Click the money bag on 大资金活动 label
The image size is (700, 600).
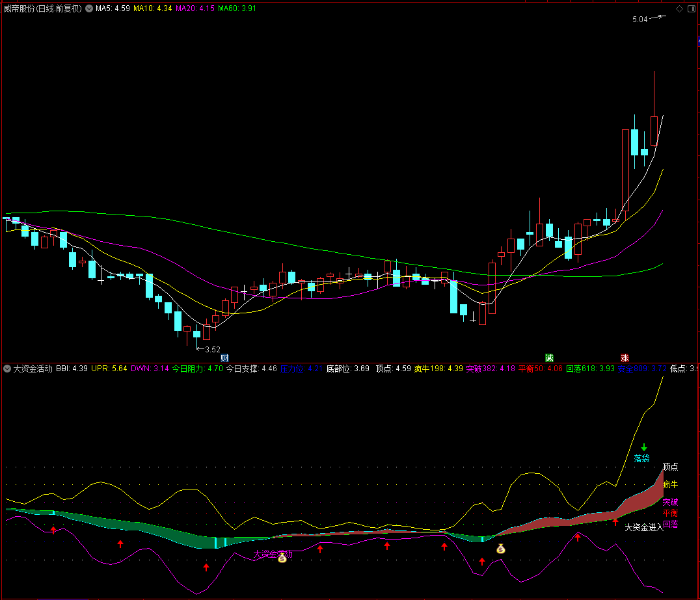[x=282, y=558]
